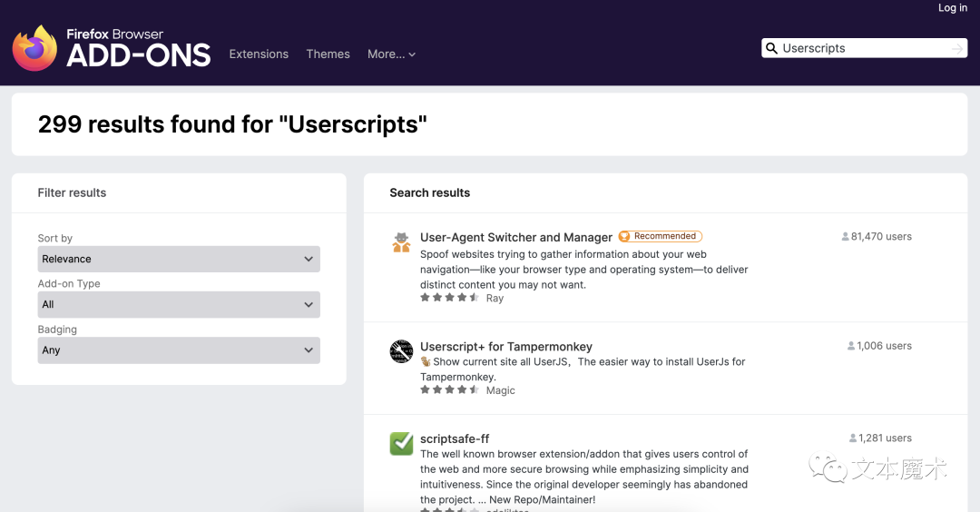Click Userscript+ for Tampermonkey star rating
The height and width of the screenshot is (512, 980).
pos(449,389)
